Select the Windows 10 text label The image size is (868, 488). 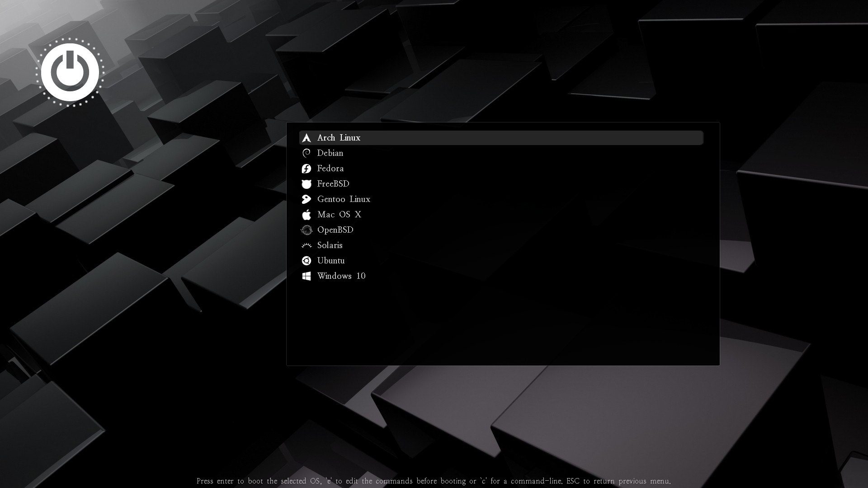pos(341,276)
